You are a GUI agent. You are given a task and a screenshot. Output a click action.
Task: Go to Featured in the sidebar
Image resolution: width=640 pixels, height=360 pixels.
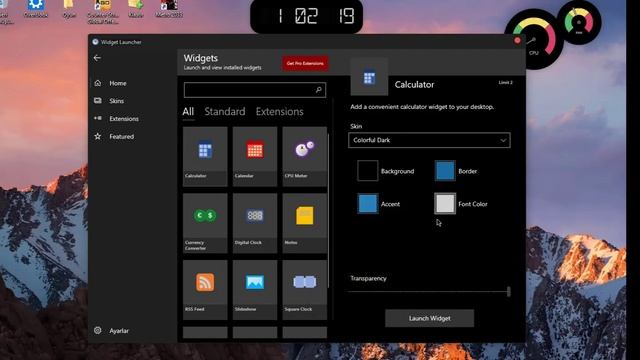pos(121,136)
